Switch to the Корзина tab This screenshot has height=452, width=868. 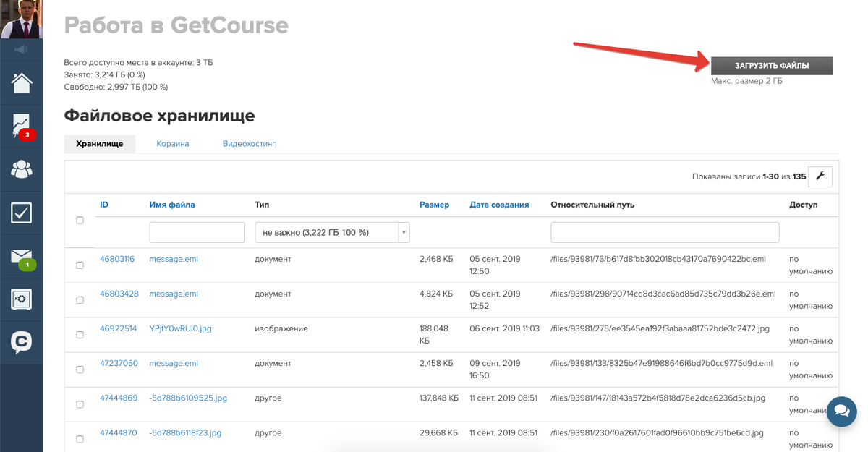(x=173, y=144)
